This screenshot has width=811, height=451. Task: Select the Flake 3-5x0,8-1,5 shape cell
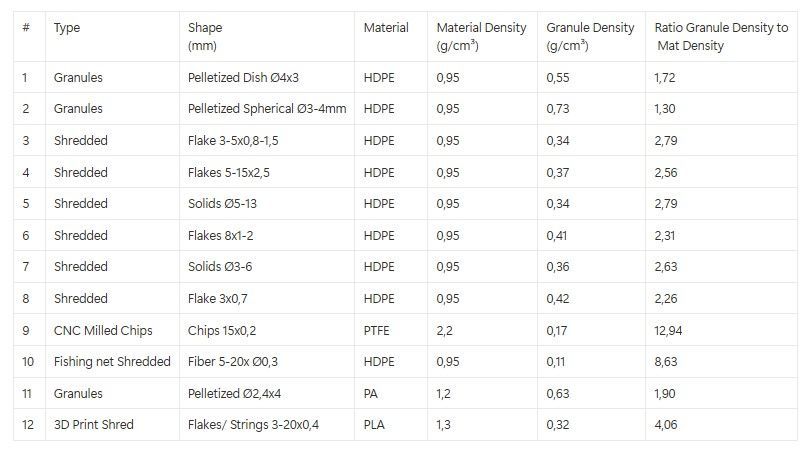(x=233, y=141)
